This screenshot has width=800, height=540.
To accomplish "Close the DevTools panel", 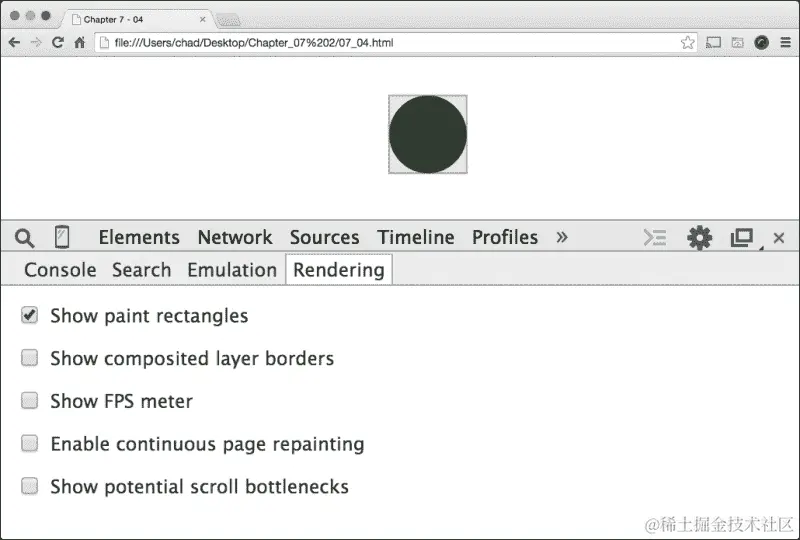I will 779,238.
